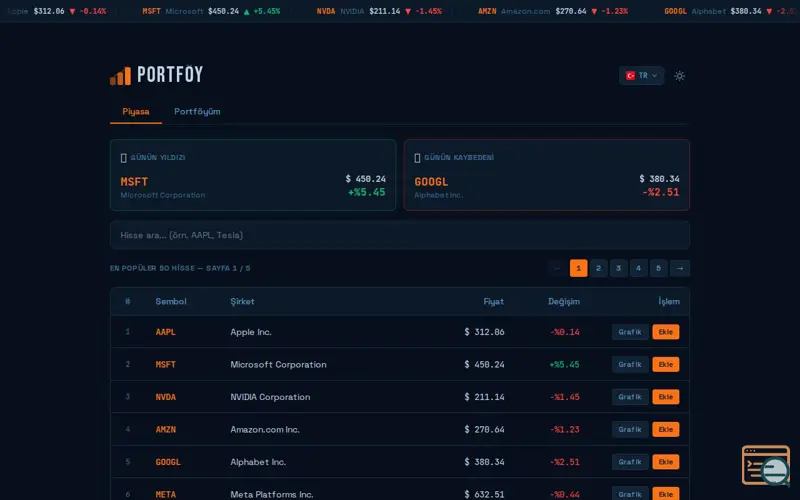
Task: Click NVIDIA Corporation company name in table
Action: pos(270,397)
